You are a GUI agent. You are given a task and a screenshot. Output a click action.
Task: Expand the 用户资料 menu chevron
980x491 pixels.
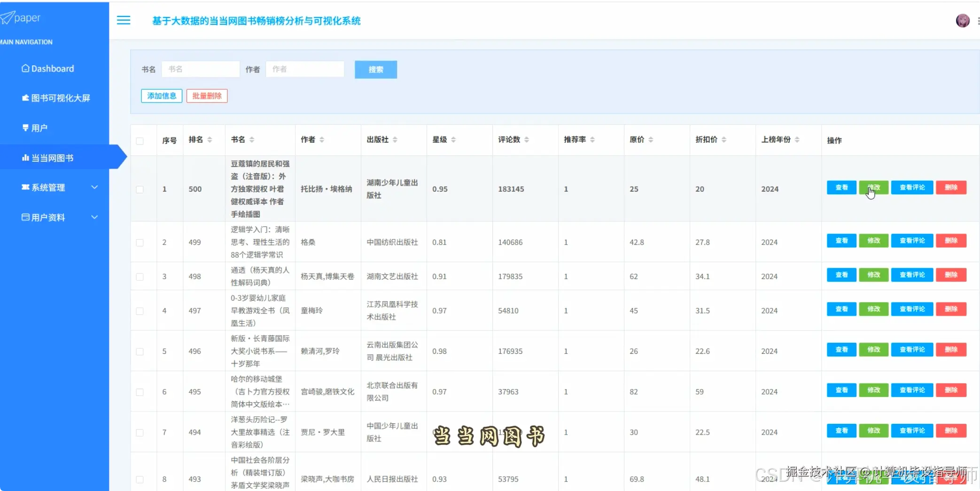pyautogui.click(x=94, y=217)
